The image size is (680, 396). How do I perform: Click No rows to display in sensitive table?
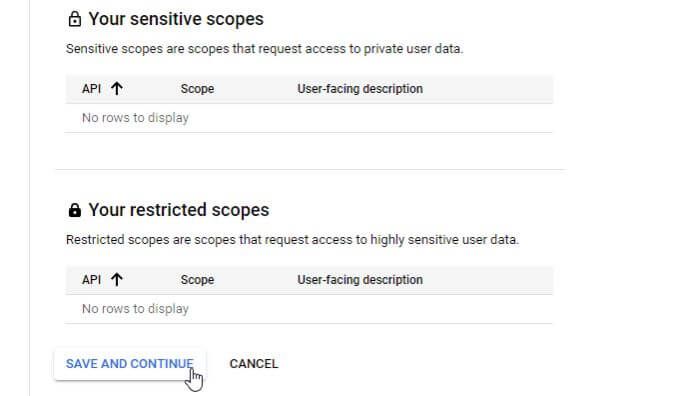pos(135,118)
